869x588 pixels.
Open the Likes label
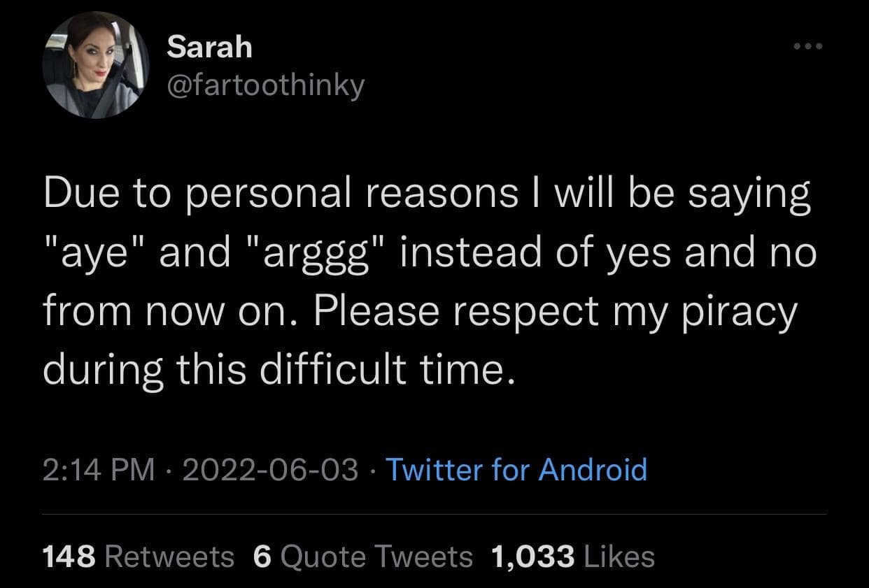619,557
